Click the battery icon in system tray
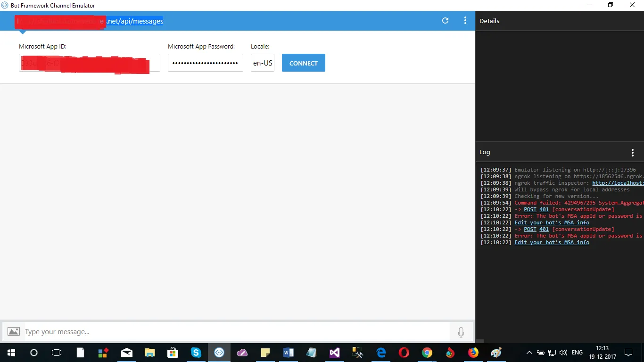The width and height of the screenshot is (644, 362). [541, 353]
